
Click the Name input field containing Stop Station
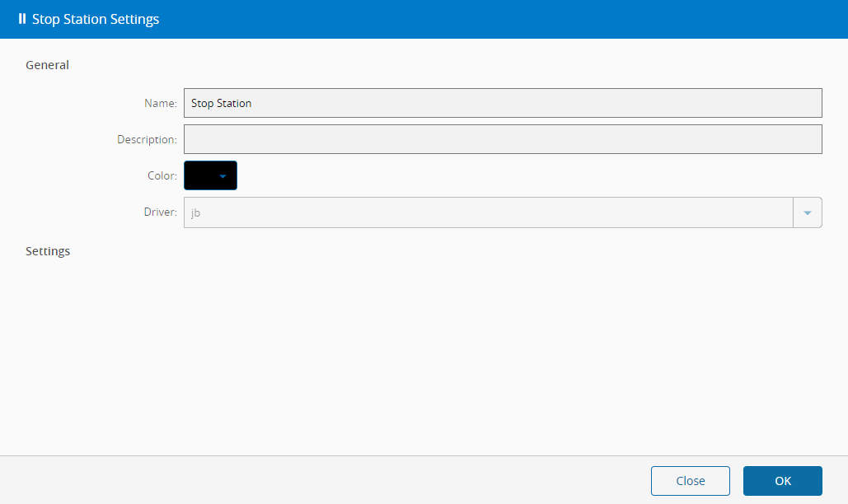coord(503,103)
